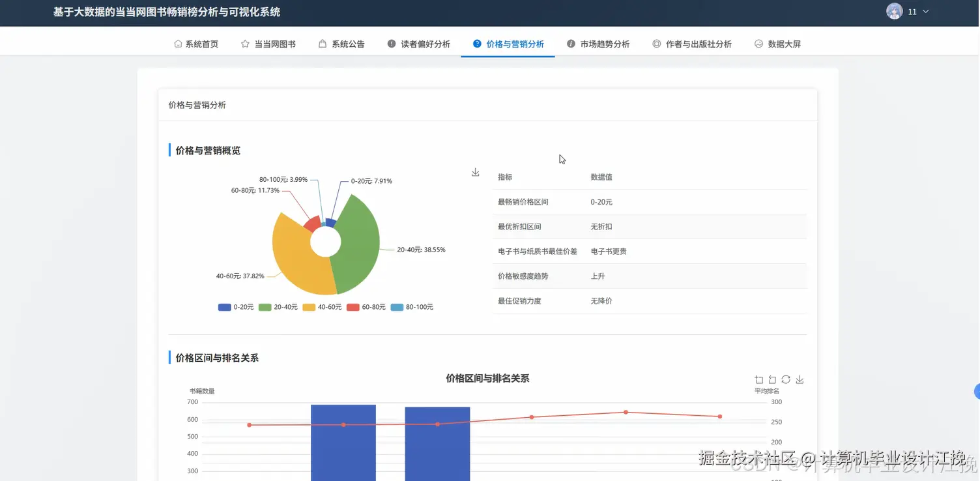Screen dimensions: 980x481
Task: Click the 书籍数量 axis label
Action: (202, 391)
